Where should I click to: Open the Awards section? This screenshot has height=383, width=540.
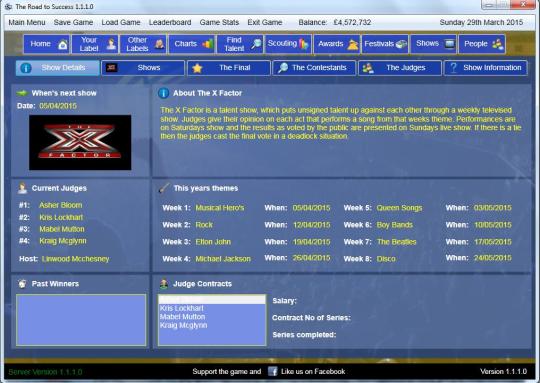pos(337,44)
